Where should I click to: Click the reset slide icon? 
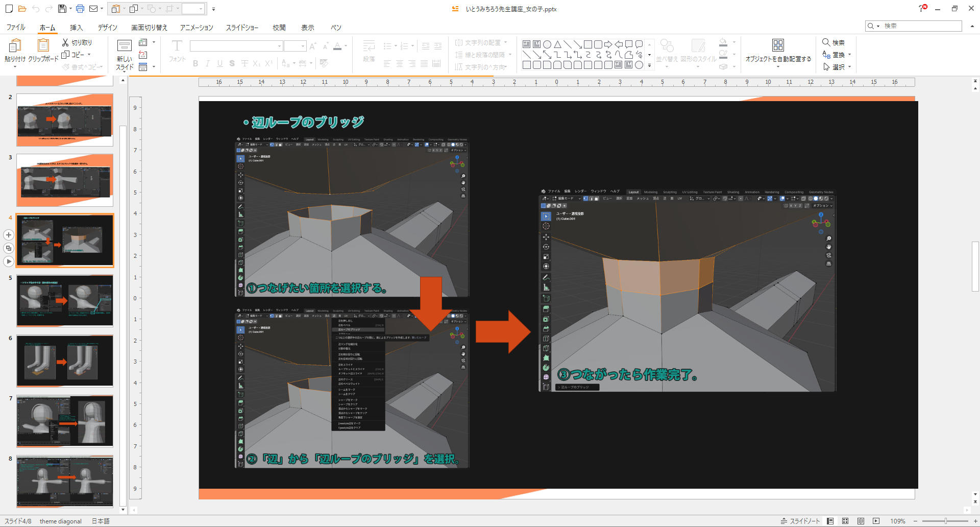point(143,55)
